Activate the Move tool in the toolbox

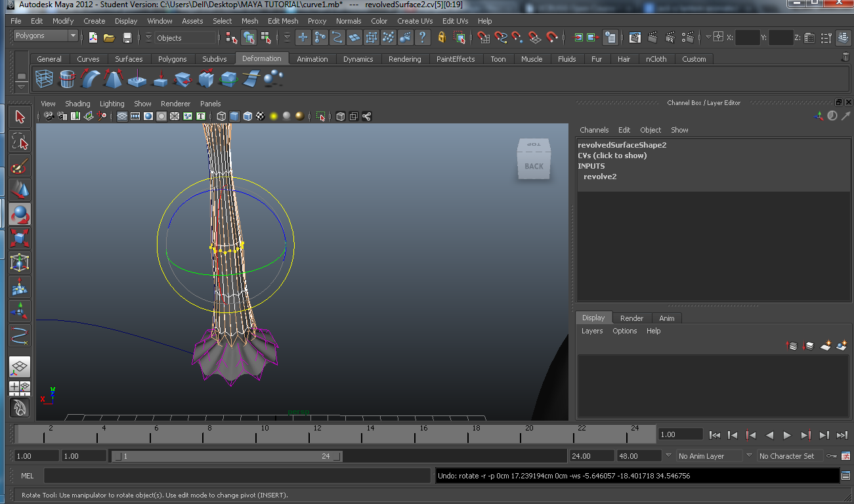point(20,190)
